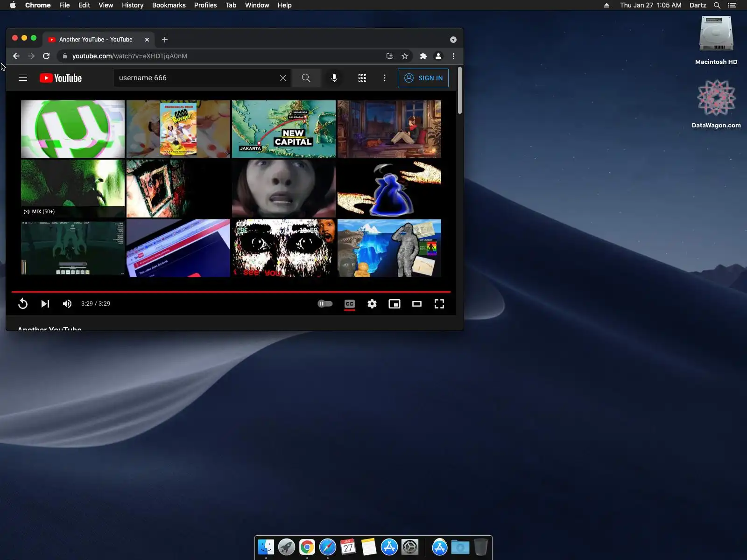Reload the YouTube page

pos(46,56)
